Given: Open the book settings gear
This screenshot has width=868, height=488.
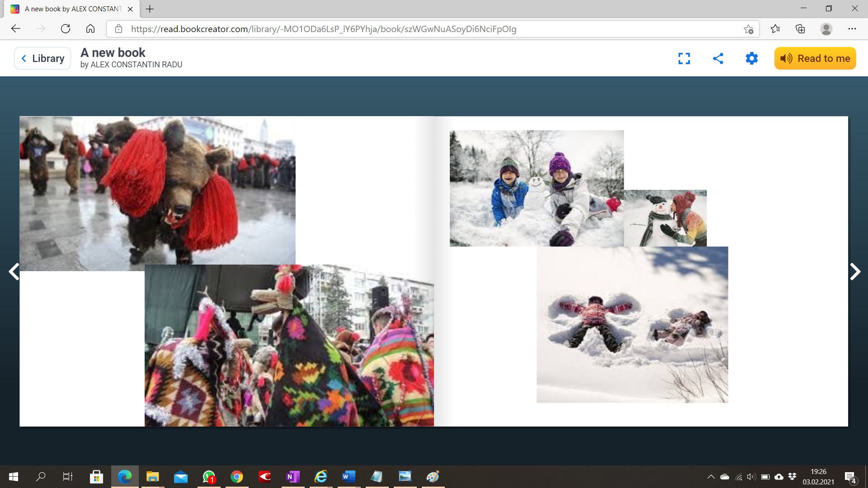Looking at the screenshot, I should (x=751, y=58).
